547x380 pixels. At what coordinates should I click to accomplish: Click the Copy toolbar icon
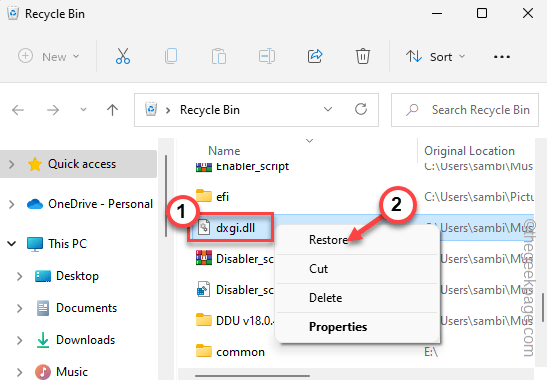coord(171,56)
